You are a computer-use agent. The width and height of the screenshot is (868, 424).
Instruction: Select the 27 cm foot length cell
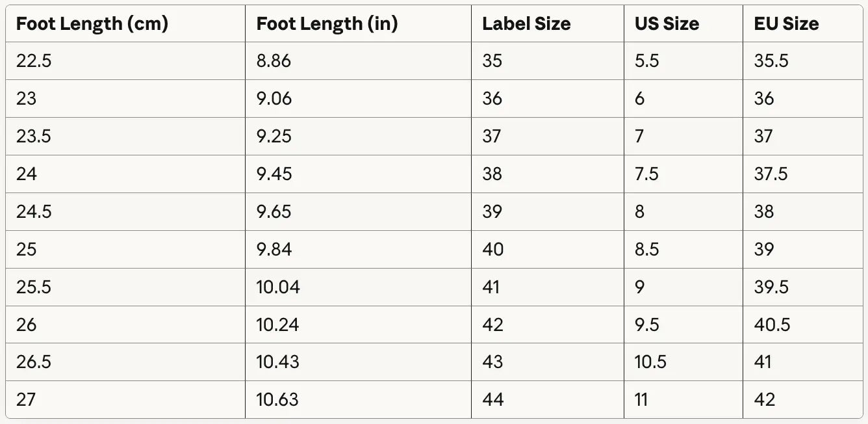coord(27,399)
